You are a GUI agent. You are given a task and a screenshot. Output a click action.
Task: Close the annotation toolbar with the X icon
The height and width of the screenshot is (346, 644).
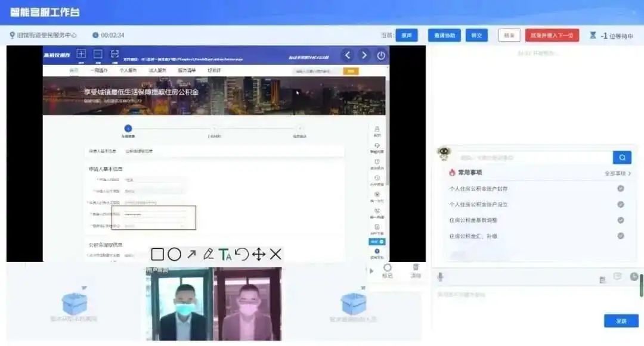point(275,254)
